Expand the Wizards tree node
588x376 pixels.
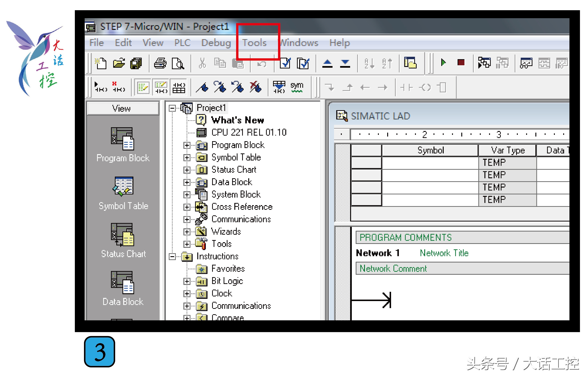187,232
